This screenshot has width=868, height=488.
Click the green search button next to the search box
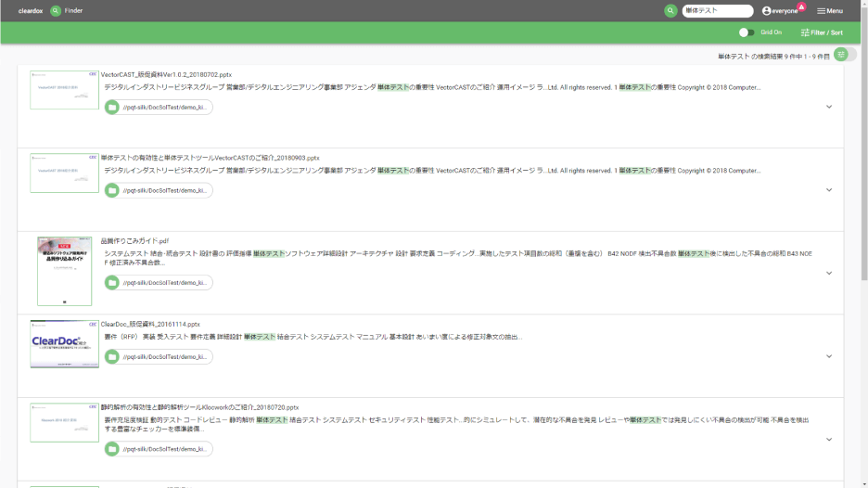pyautogui.click(x=670, y=10)
